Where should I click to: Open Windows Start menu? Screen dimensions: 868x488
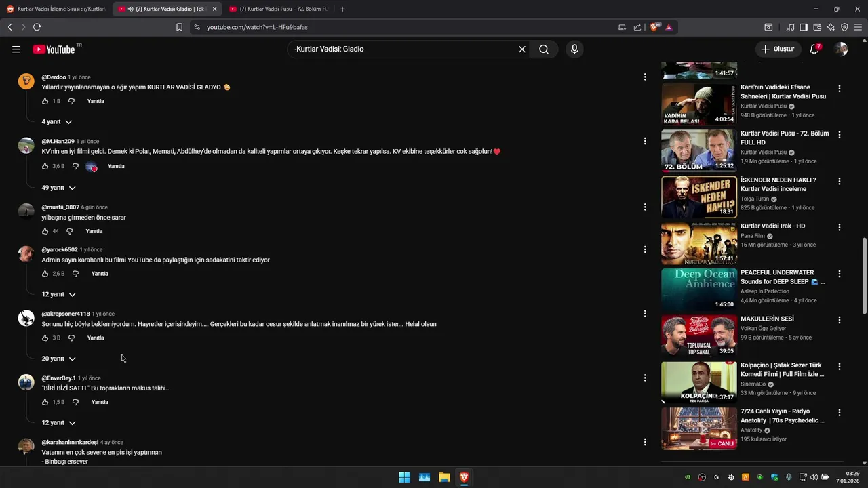tap(404, 477)
